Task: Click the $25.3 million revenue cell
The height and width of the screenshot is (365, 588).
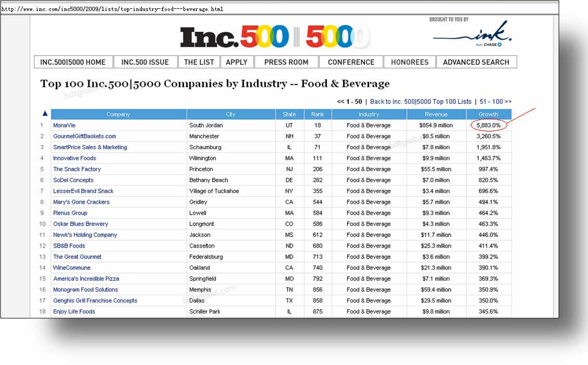Action: coord(436,246)
